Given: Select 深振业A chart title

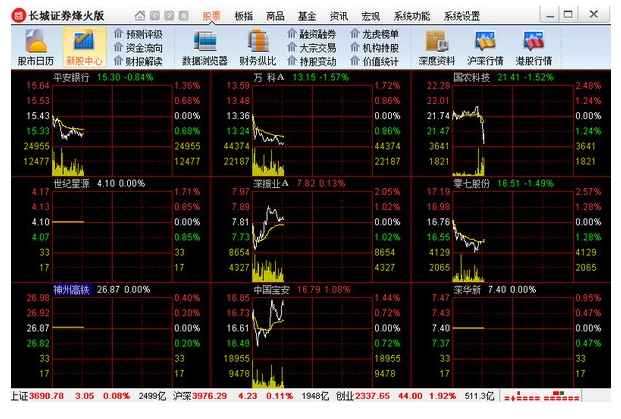Looking at the screenshot, I should click(271, 183).
